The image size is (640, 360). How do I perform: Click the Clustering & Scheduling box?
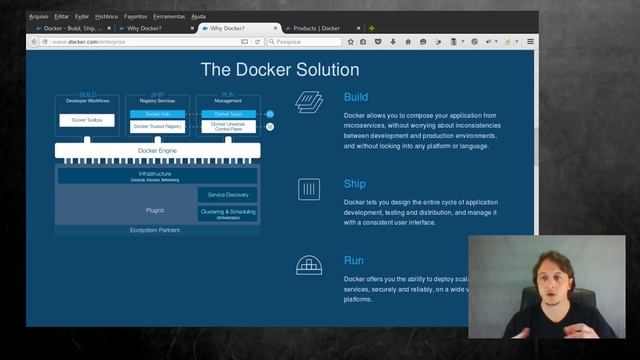[x=228, y=213]
